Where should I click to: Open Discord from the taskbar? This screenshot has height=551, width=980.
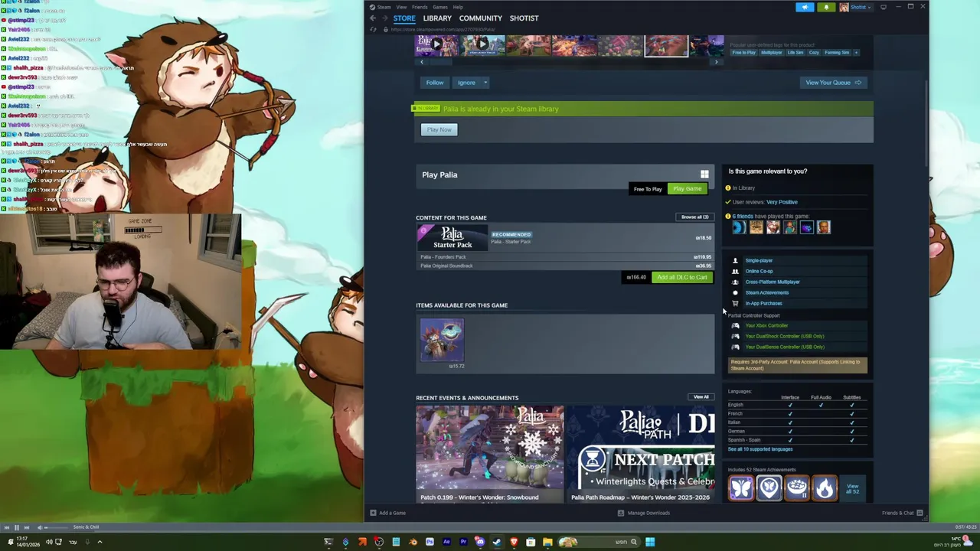pos(480,542)
